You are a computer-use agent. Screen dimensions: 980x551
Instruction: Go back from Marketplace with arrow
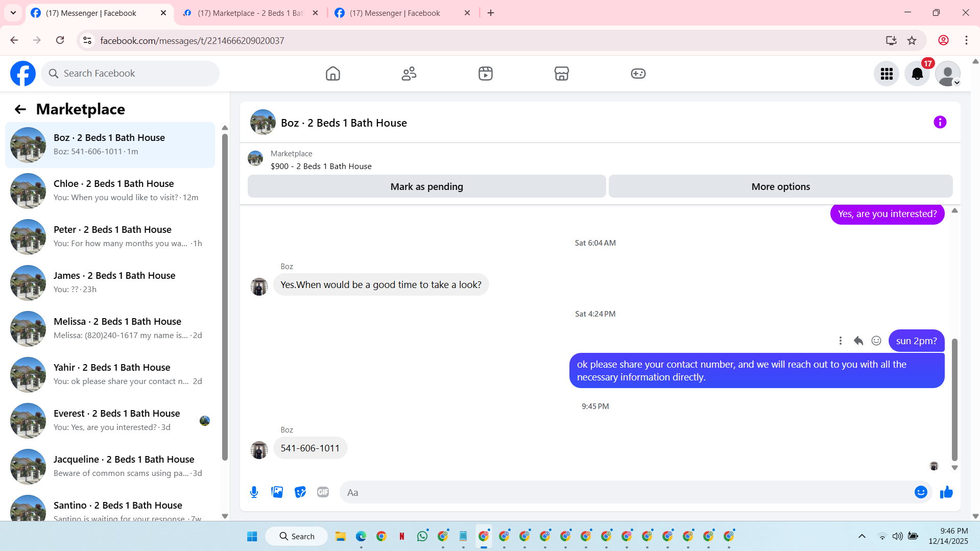point(20,109)
